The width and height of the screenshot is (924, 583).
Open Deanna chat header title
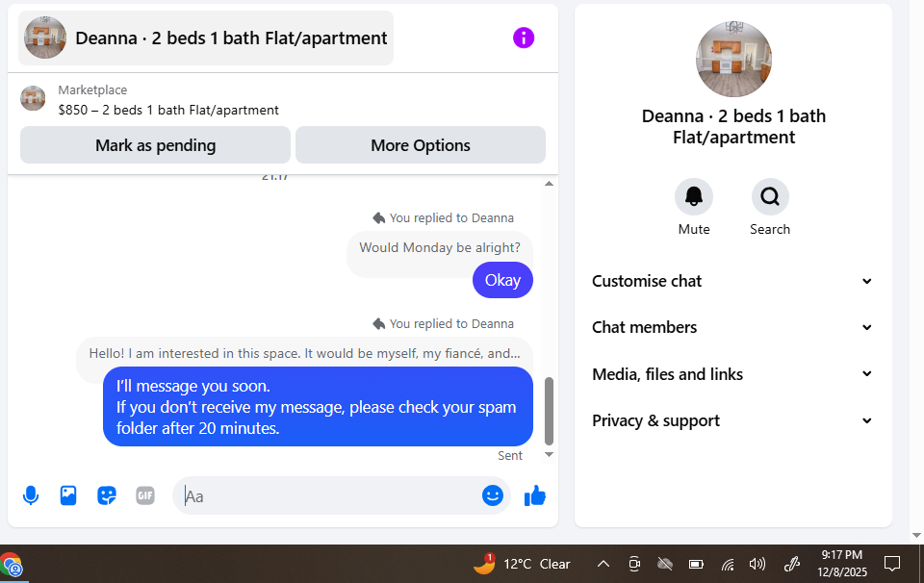231,38
